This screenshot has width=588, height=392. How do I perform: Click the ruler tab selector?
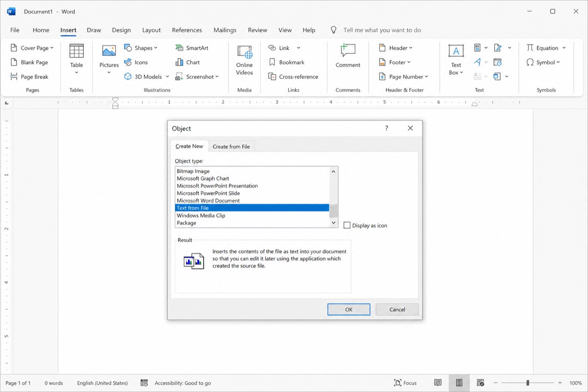tap(7, 103)
